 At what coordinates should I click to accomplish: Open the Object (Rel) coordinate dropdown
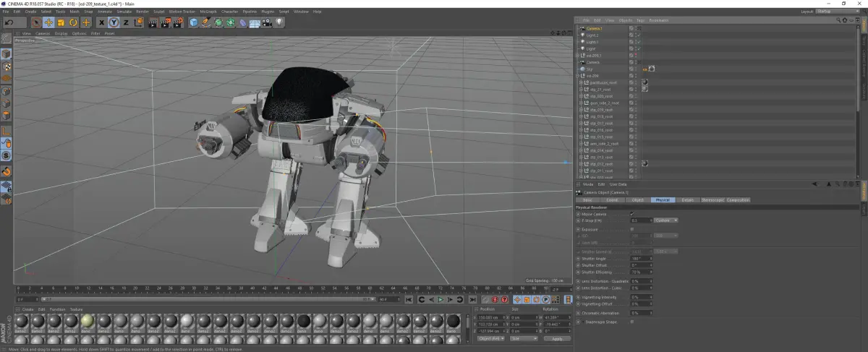coord(491,338)
